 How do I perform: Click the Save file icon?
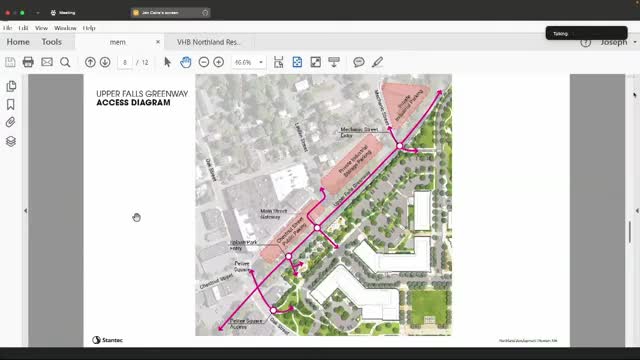coord(10,62)
